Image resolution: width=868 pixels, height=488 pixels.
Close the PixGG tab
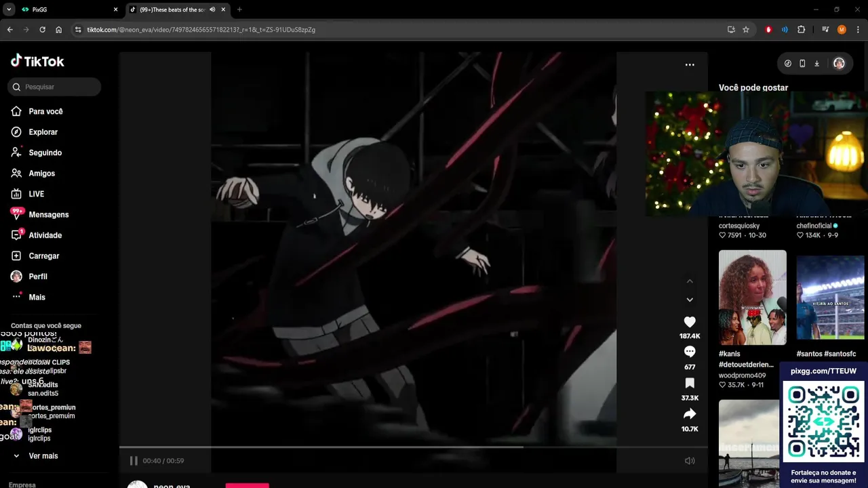pyautogui.click(x=115, y=9)
